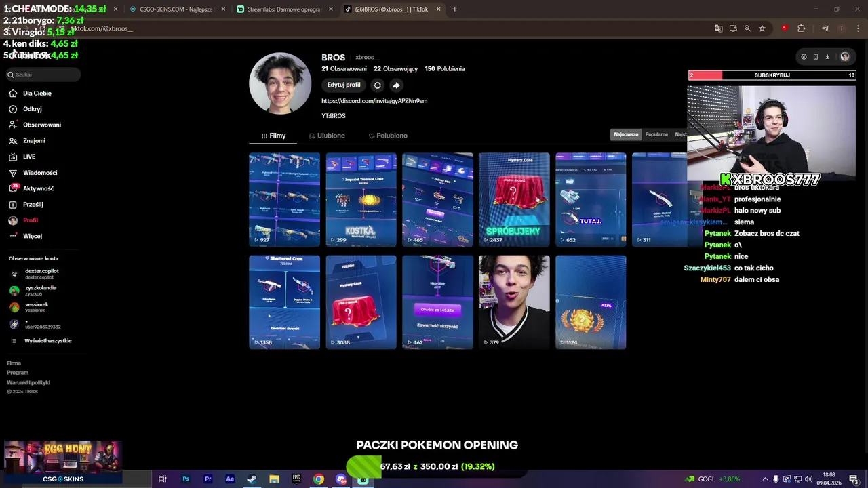Click the TikTok coins icon top right

(x=804, y=57)
